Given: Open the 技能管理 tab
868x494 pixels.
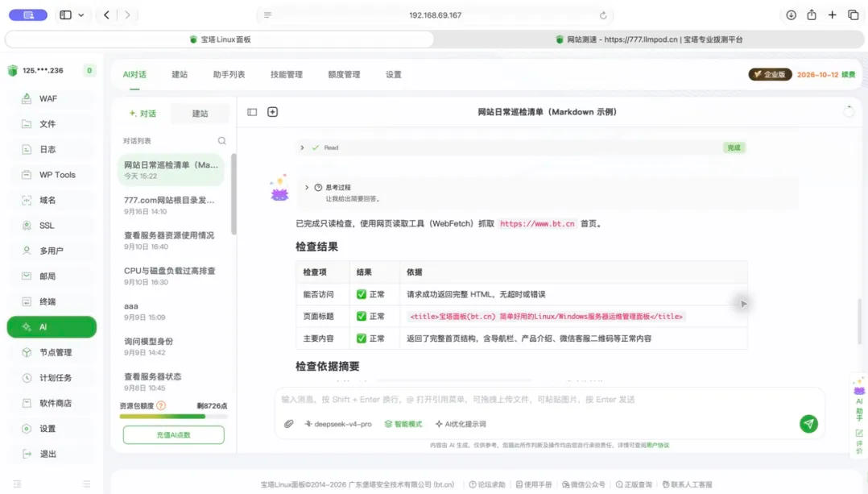Looking at the screenshot, I should coord(286,74).
